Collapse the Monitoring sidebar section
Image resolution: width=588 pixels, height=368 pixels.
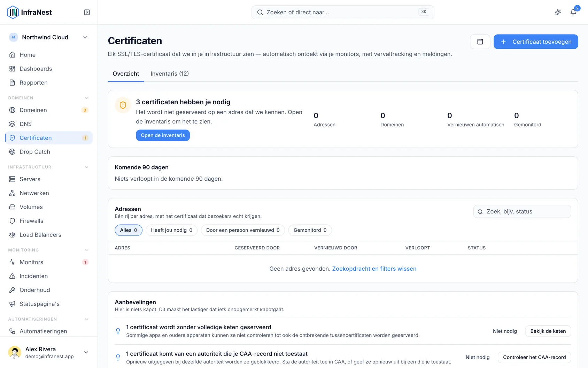pos(87,250)
